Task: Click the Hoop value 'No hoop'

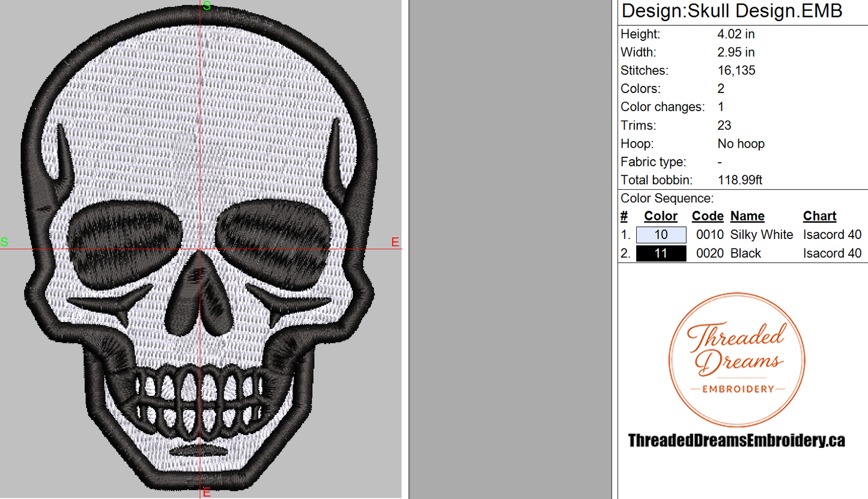Action: [x=741, y=144]
